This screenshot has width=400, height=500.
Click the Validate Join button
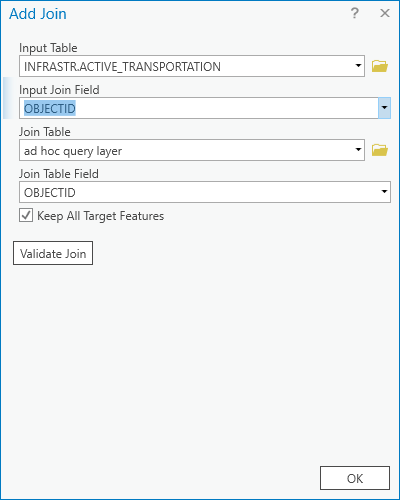point(53,253)
